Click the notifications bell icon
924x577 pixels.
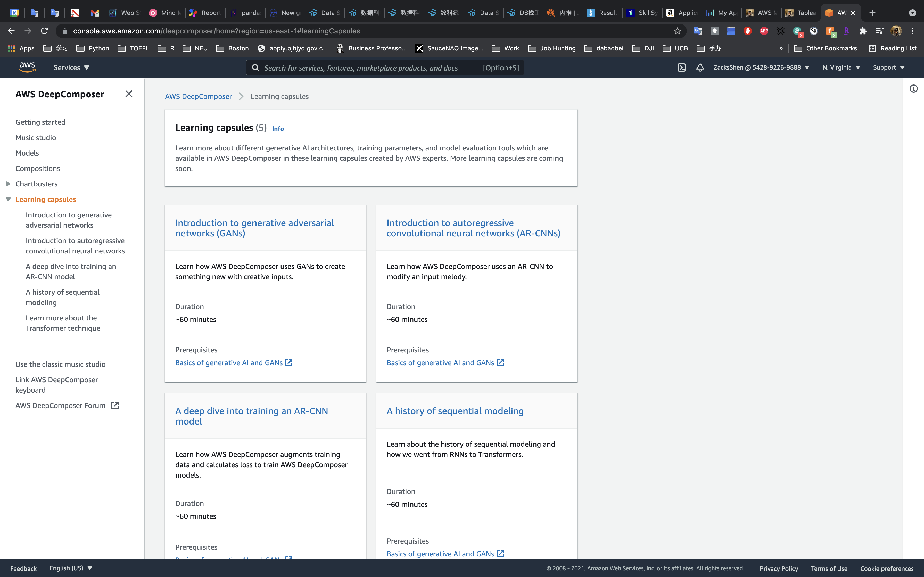pos(700,67)
